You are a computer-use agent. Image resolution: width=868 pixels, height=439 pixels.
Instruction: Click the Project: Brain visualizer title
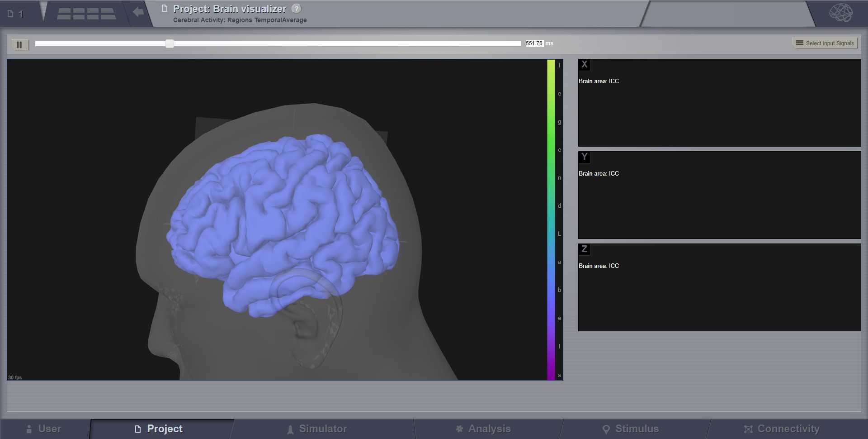coord(230,9)
